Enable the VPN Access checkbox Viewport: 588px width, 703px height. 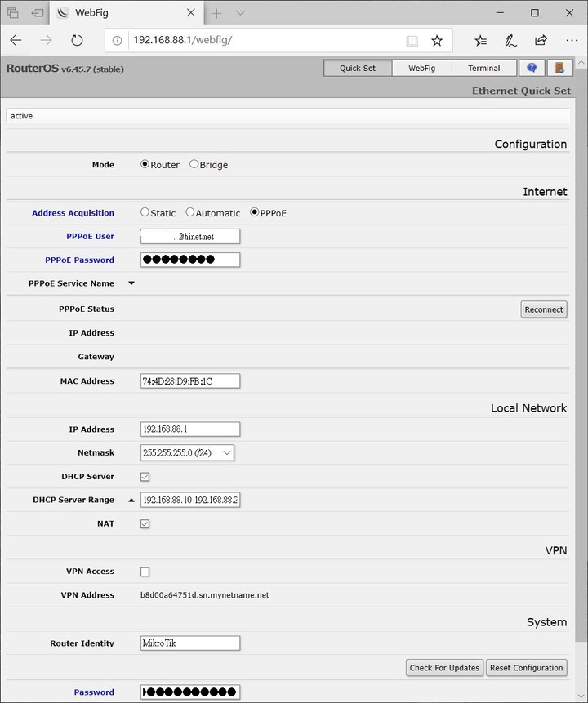[145, 572]
